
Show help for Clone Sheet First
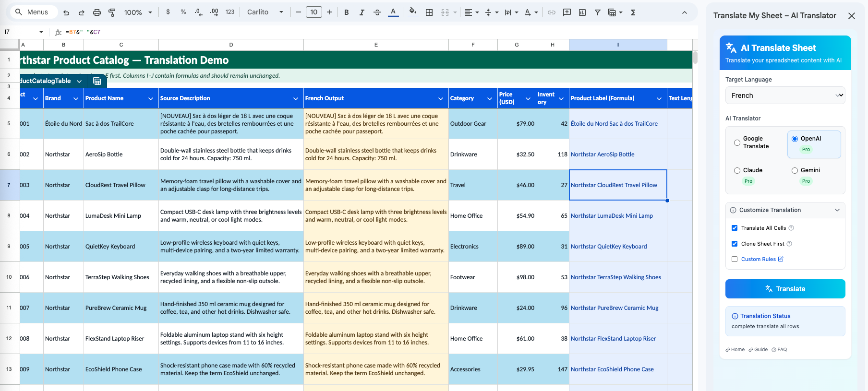(x=789, y=244)
